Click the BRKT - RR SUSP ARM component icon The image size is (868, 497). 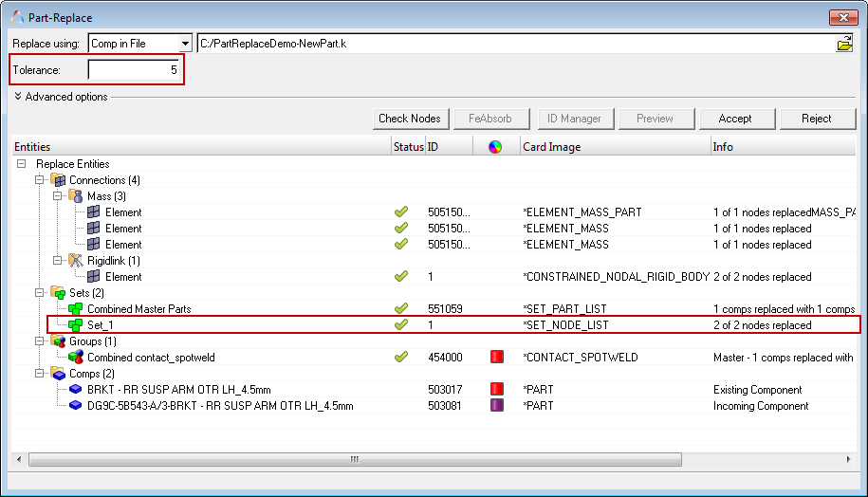pyautogui.click(x=76, y=390)
